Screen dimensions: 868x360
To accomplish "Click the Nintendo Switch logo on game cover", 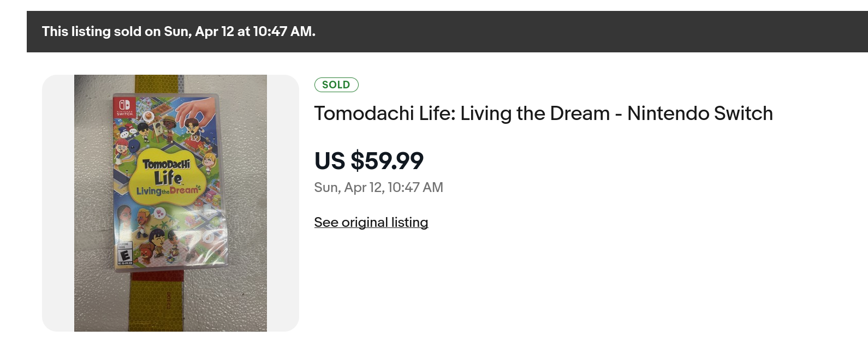I will (x=124, y=106).
